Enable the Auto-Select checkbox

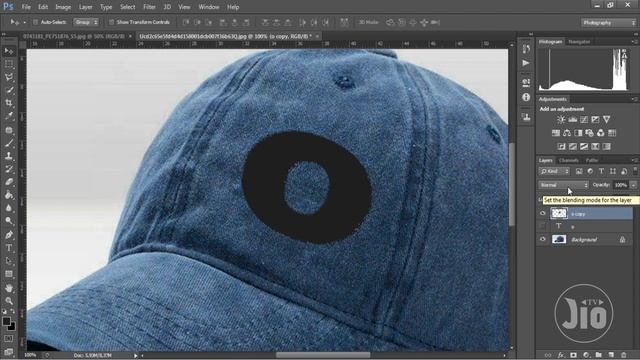click(x=35, y=22)
